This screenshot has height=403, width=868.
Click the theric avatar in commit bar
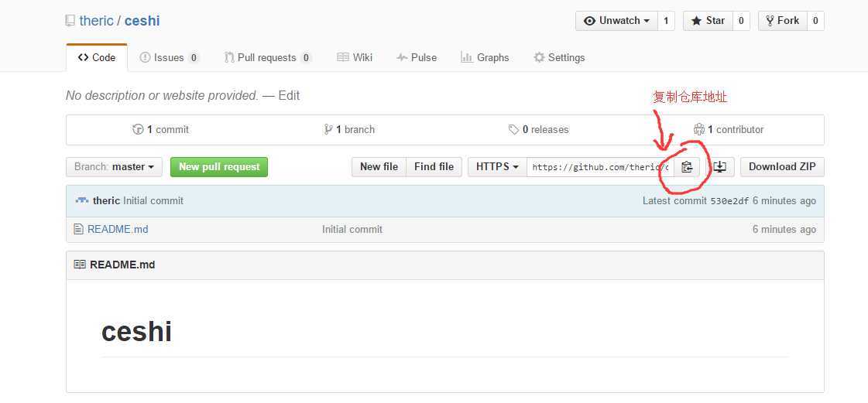pyautogui.click(x=82, y=200)
